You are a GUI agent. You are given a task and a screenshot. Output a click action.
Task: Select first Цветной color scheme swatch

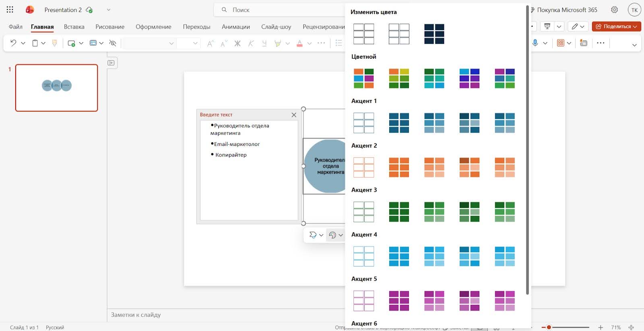(363, 78)
